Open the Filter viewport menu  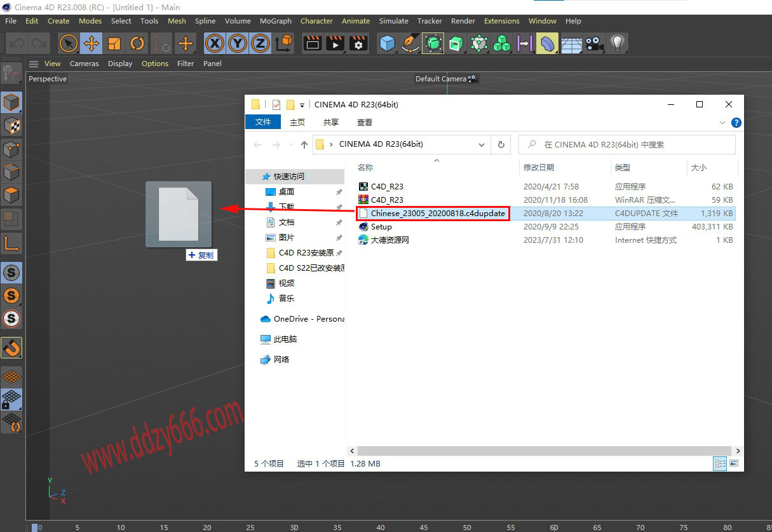click(186, 64)
